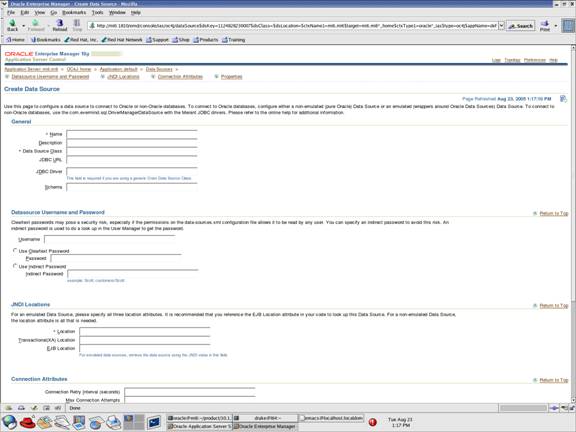
Task: Jump to Datasource Username and Password section link
Action: tap(50, 76)
